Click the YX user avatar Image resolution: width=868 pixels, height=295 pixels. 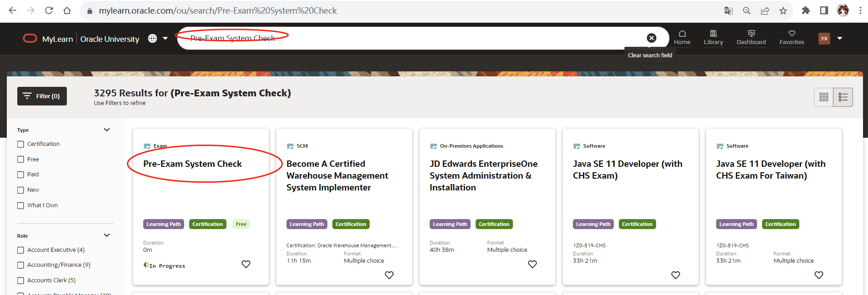824,39
